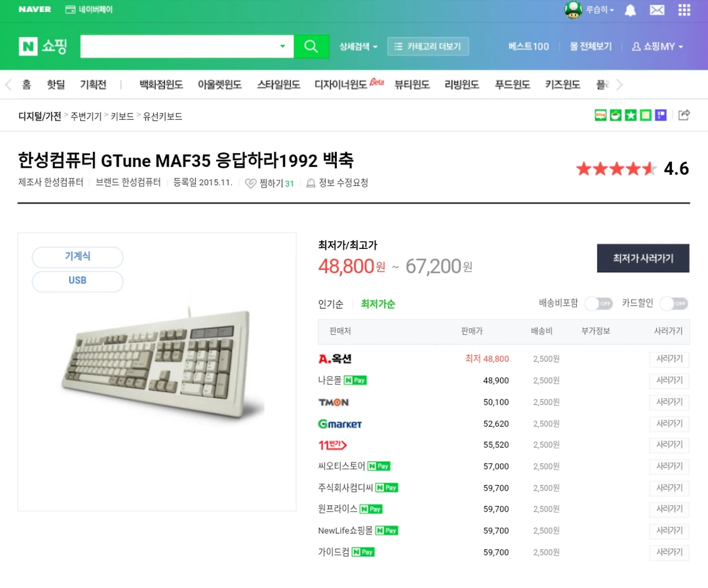Switch to 디자이너윈도 tab
708x588 pixels.
(x=341, y=85)
